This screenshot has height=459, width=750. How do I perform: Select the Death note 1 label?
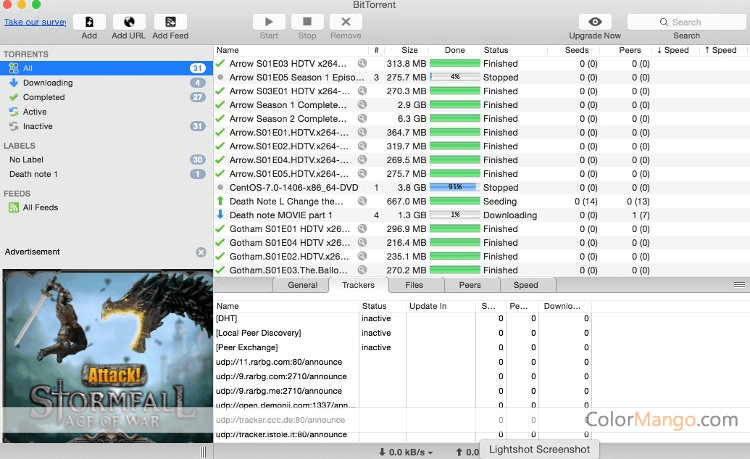33,174
